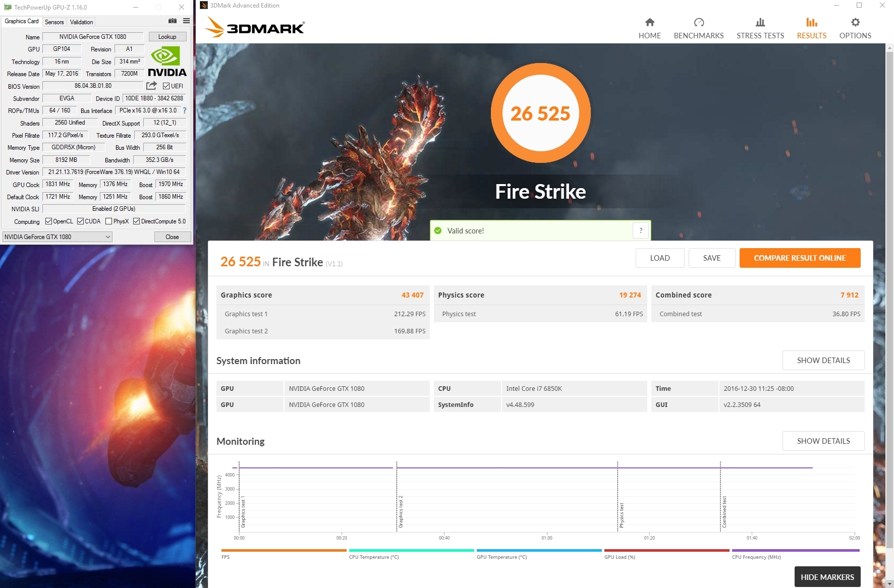This screenshot has height=588, width=894.
Task: Click the BIOS Version field
Action: click(93, 86)
